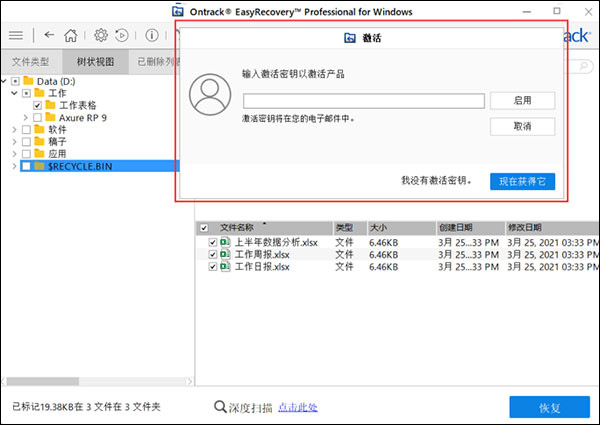
Task: Click the EasyRecovery app icon in title bar
Action: 178,11
